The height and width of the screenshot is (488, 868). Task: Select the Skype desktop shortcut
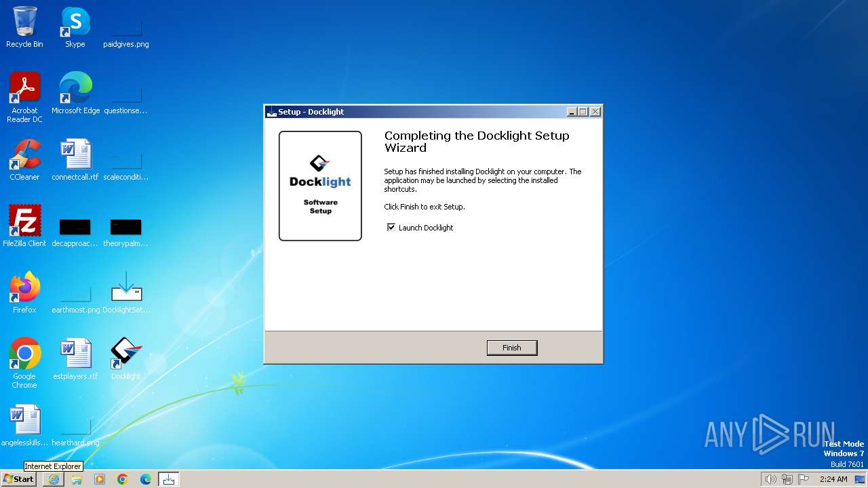click(x=75, y=28)
